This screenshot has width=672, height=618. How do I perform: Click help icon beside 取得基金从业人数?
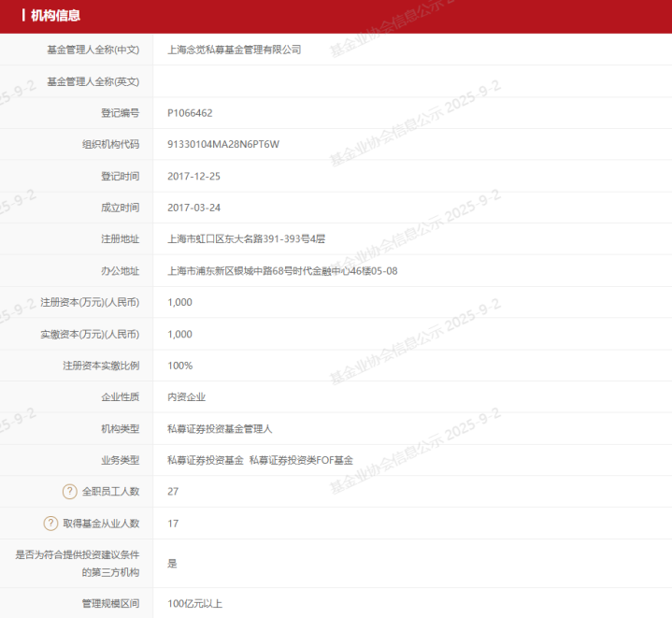pyautogui.click(x=50, y=524)
